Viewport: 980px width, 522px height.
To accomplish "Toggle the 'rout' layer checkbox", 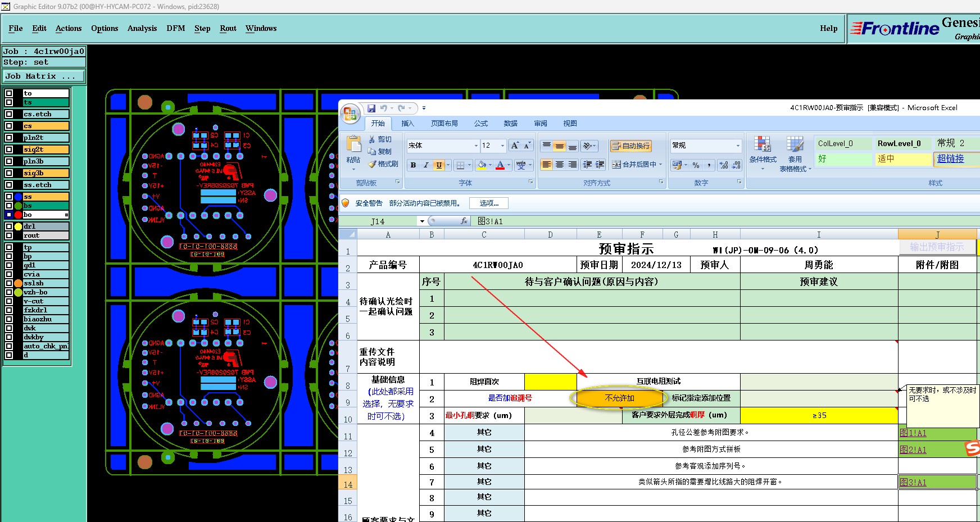I will click(9, 235).
